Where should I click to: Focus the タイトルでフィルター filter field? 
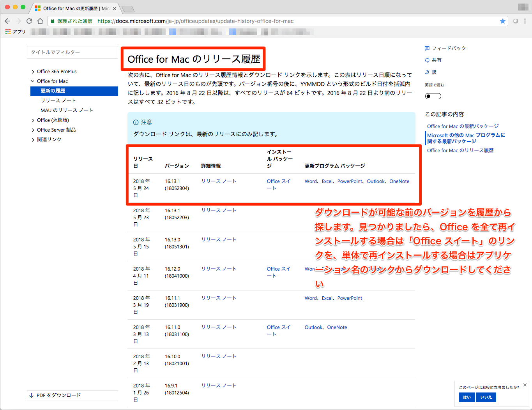[x=72, y=52]
